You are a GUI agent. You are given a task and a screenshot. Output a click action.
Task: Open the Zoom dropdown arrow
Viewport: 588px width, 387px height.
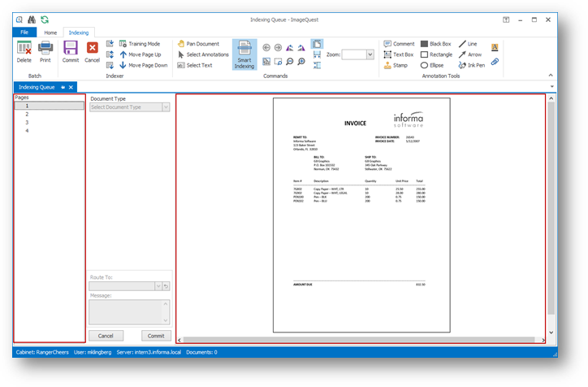(x=370, y=54)
